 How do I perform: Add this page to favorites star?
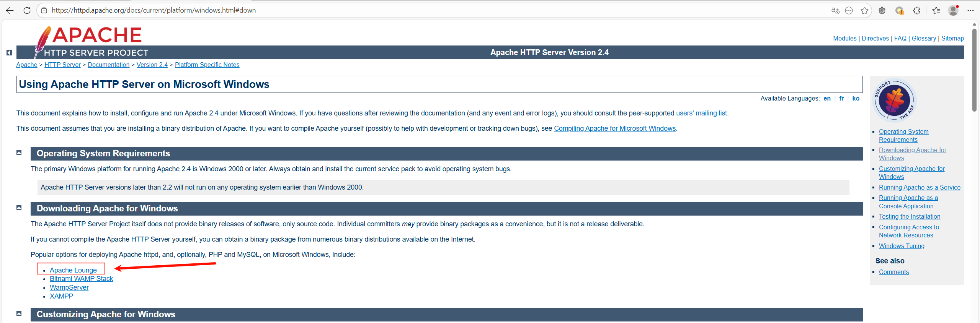click(864, 10)
